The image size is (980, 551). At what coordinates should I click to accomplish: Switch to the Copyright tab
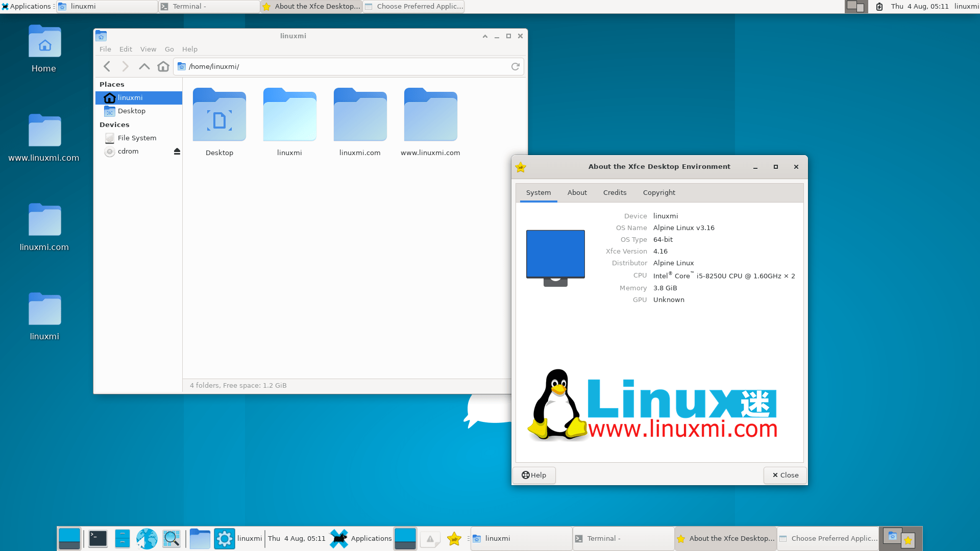(x=658, y=192)
